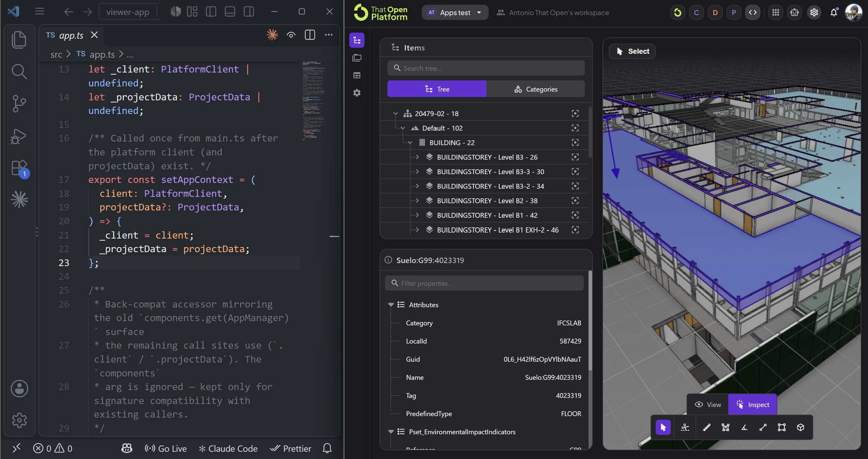
Task: Switch to the Tree tab
Action: (x=437, y=89)
